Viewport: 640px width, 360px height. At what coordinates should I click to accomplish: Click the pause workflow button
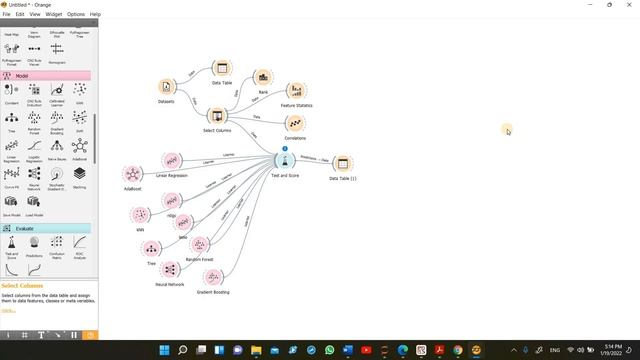point(74,335)
